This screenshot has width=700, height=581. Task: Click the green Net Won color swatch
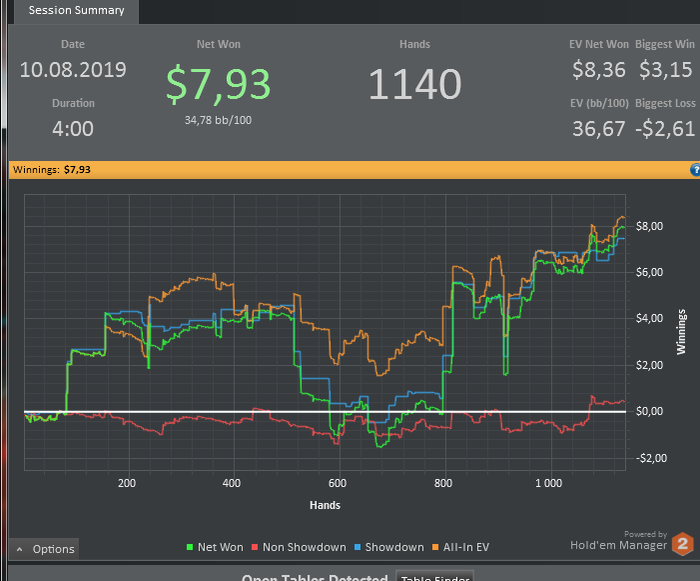[190, 547]
